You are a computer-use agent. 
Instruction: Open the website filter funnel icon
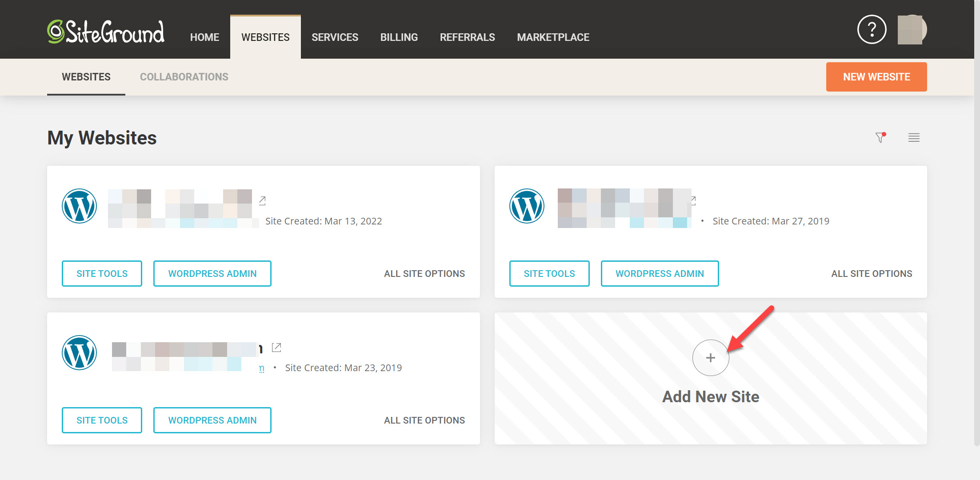[x=880, y=137]
